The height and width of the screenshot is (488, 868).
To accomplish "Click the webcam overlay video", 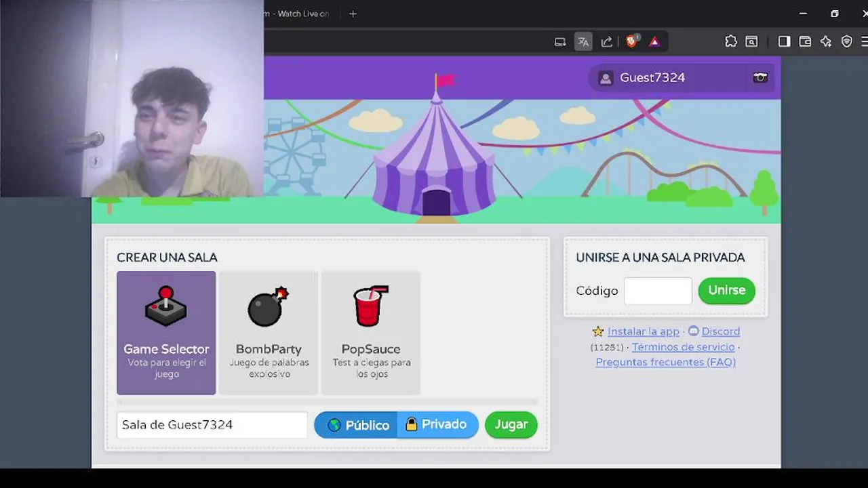I will pos(132,98).
